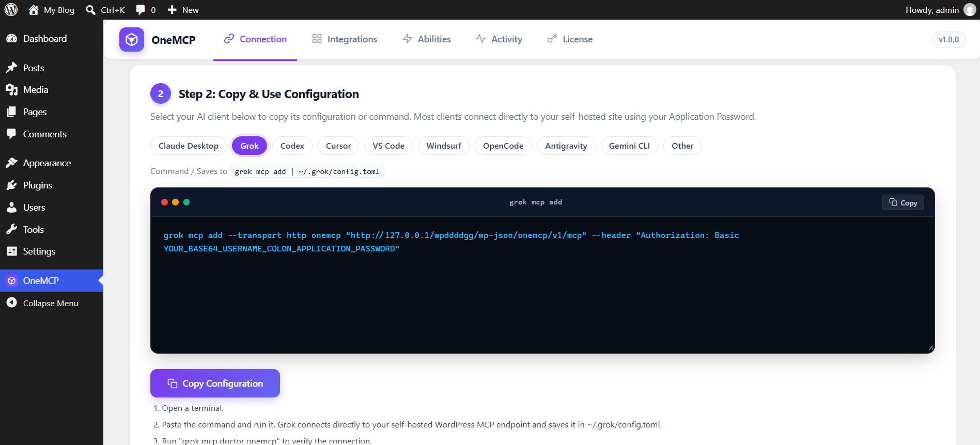Click the Connection tab
Viewport: 980px width, 445px height.
pos(255,39)
